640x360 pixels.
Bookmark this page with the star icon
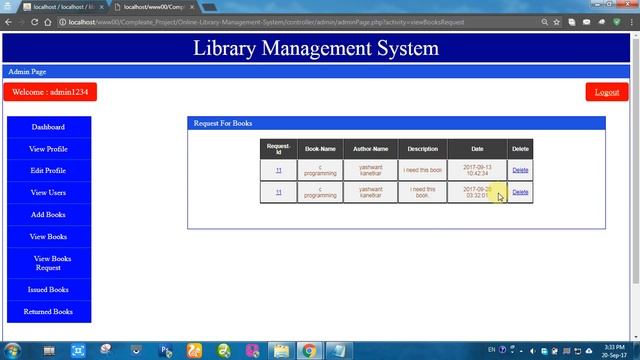[x=557, y=22]
